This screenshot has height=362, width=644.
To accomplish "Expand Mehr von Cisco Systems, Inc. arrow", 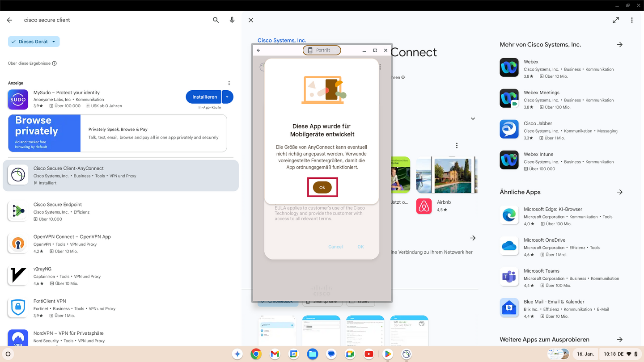I will [620, 45].
